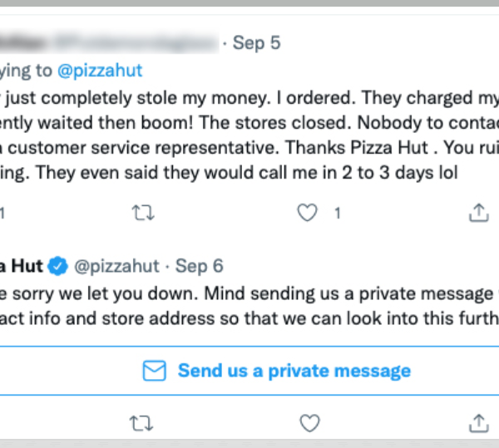Like the Sep 5 tweet with heart icon
Viewport: 499px width, 448px height.
(x=307, y=213)
